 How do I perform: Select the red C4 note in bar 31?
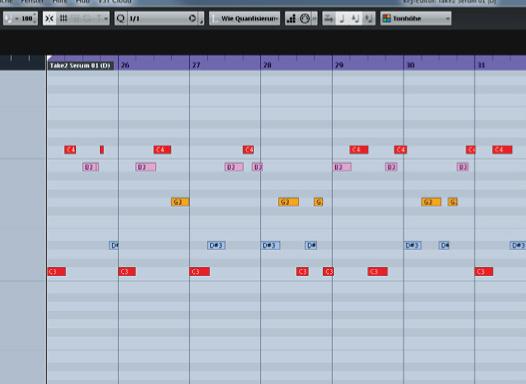(x=502, y=150)
